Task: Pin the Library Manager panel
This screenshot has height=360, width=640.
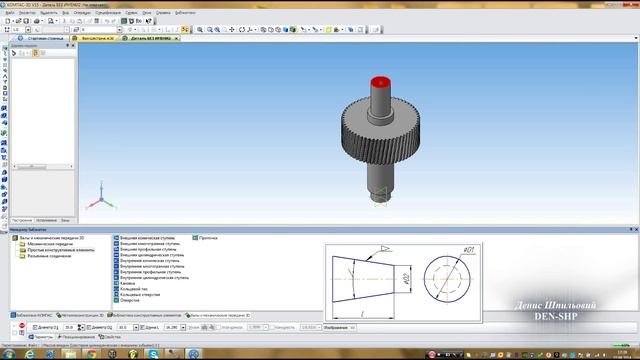Action: [631, 229]
